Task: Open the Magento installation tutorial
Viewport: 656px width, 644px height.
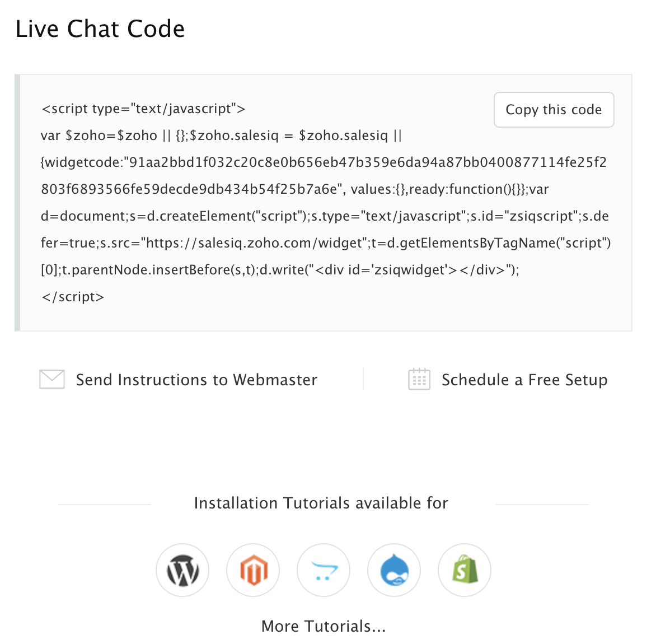Action: tap(253, 570)
